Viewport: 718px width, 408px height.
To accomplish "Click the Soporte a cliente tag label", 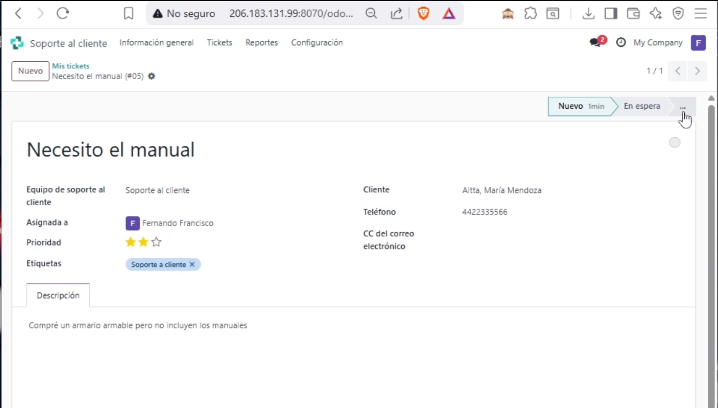I will [x=158, y=264].
